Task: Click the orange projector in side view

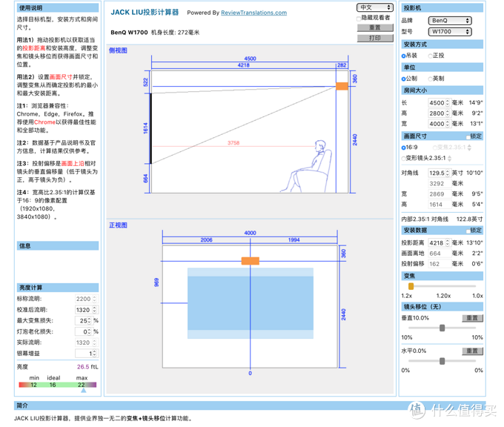Action: point(342,86)
